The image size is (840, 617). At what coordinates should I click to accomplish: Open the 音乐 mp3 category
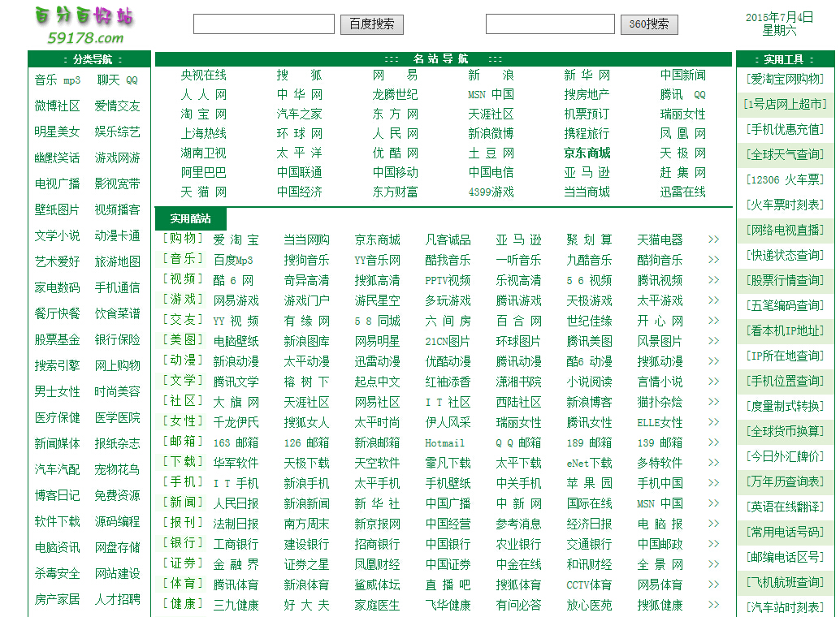tap(58, 80)
